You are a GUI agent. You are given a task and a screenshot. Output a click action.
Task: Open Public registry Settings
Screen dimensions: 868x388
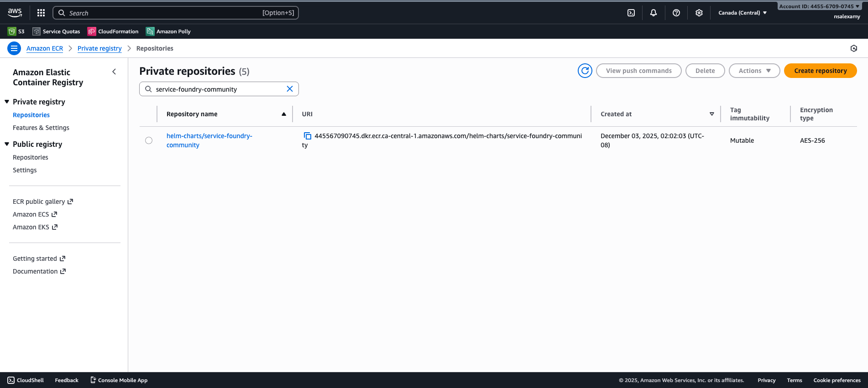point(25,170)
